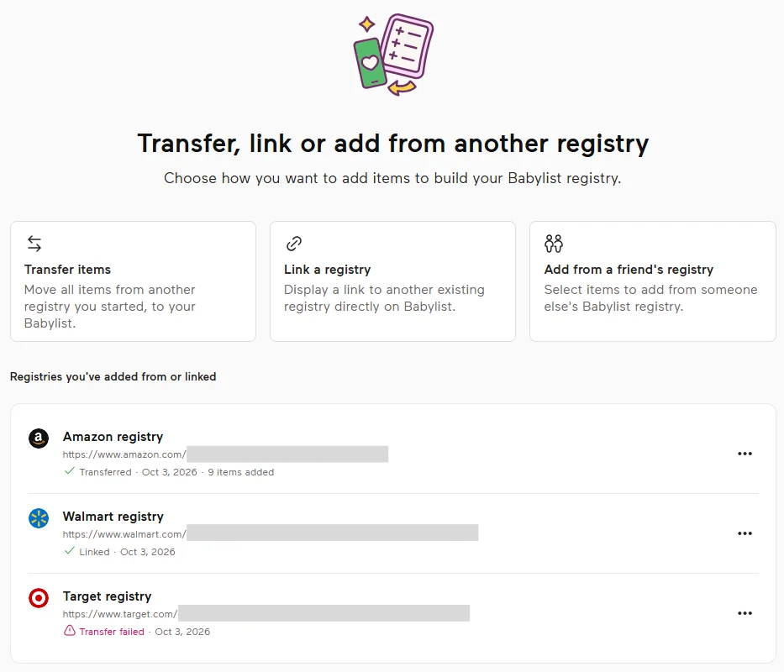
Task: Click the Transfer failed status text
Action: [x=112, y=632]
